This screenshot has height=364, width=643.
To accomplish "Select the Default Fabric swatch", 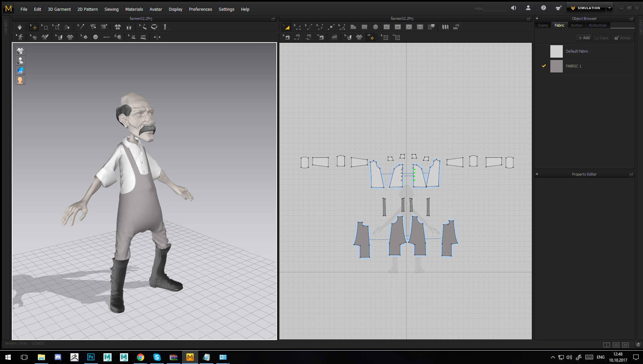I will tap(556, 51).
